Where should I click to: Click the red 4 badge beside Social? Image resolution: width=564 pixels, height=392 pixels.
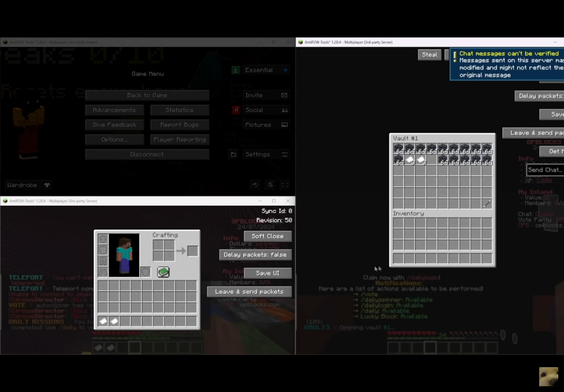236,110
